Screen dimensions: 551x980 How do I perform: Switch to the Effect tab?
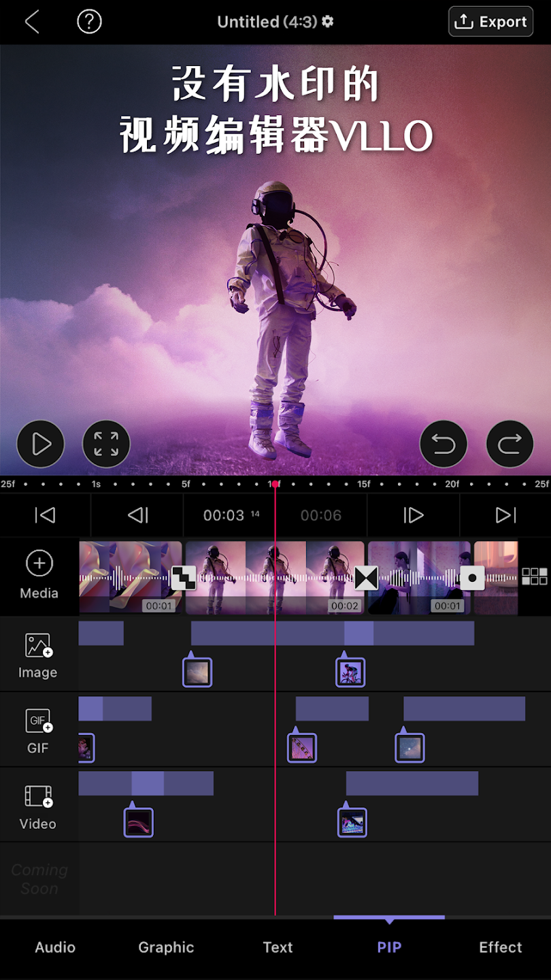tap(500, 947)
